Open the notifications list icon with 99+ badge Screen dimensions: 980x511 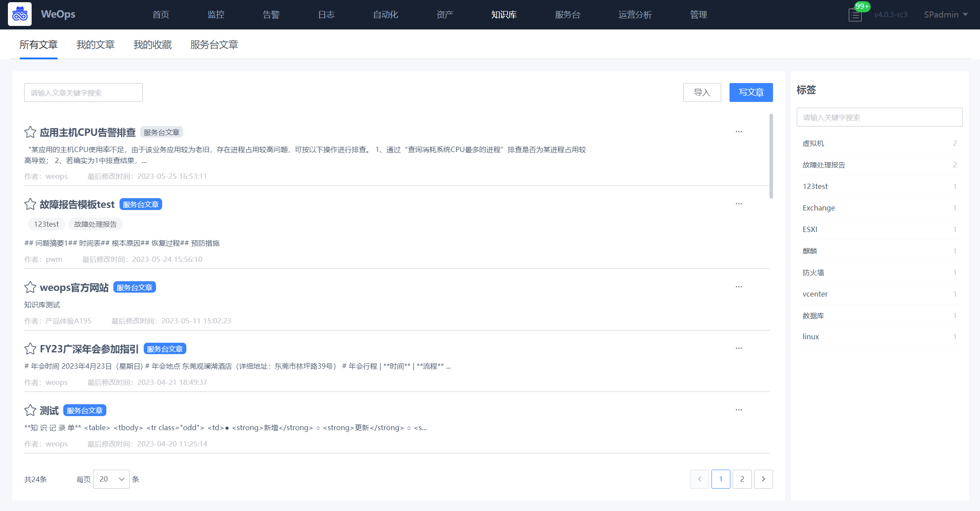855,15
